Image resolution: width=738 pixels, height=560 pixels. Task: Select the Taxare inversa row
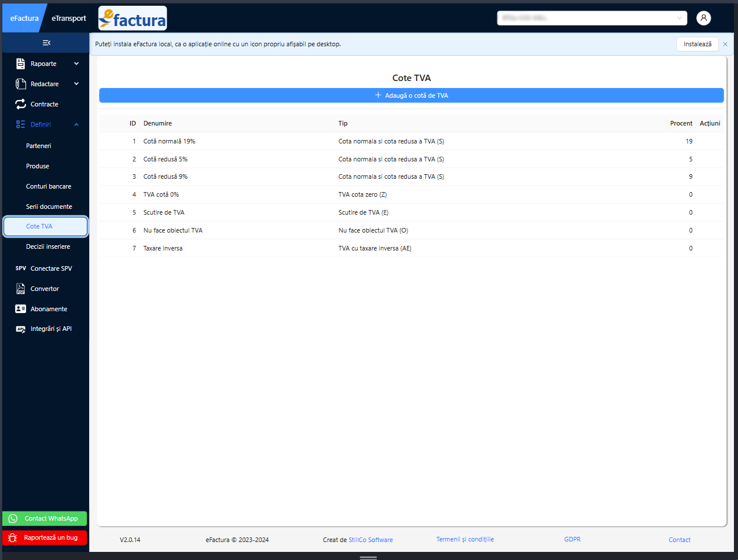(x=412, y=248)
